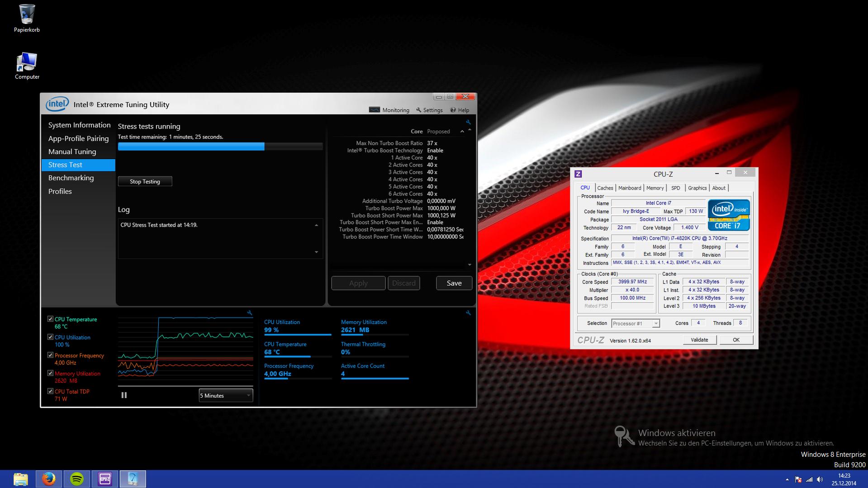Click Stop Testing button
The image size is (868, 488).
(145, 181)
